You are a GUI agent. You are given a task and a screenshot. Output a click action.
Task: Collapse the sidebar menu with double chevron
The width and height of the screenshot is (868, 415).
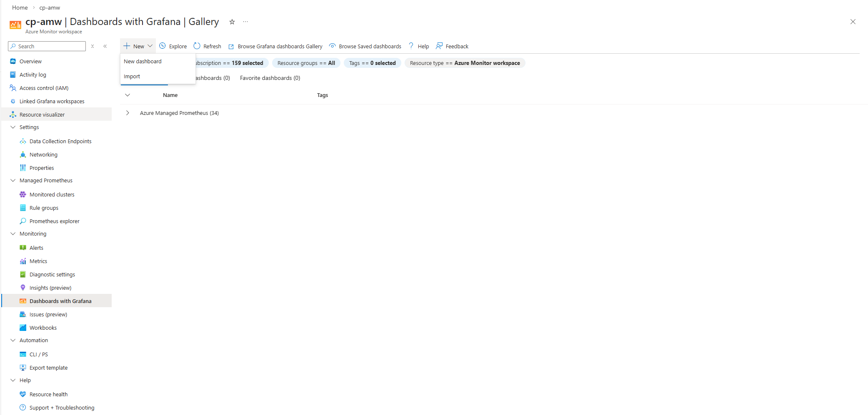[105, 46]
